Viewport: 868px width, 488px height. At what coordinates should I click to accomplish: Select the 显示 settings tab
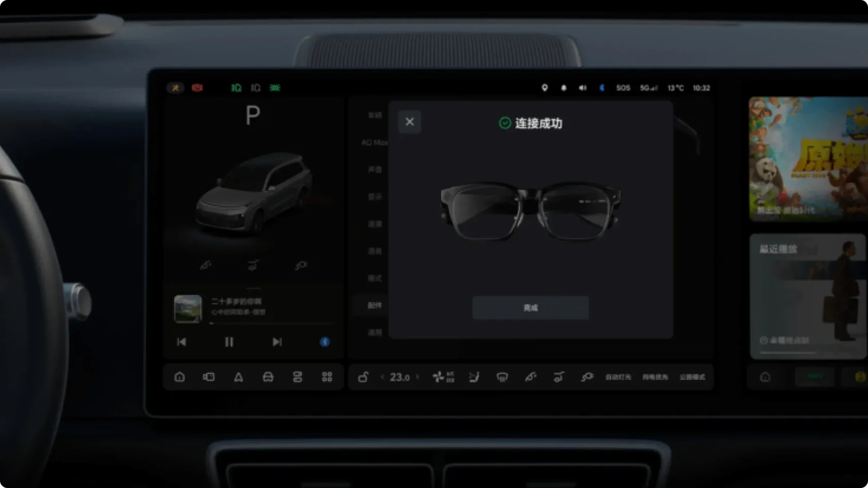(375, 196)
